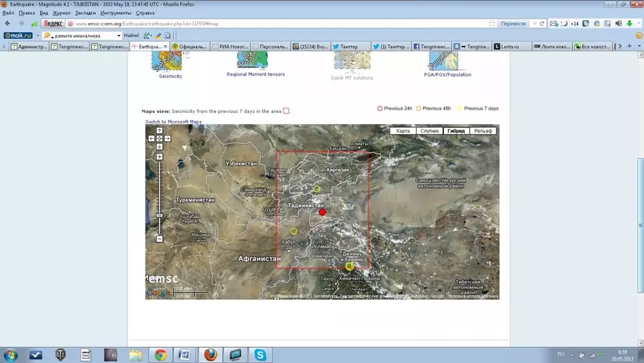
Task: Switch map to Спутник view
Action: (x=430, y=131)
